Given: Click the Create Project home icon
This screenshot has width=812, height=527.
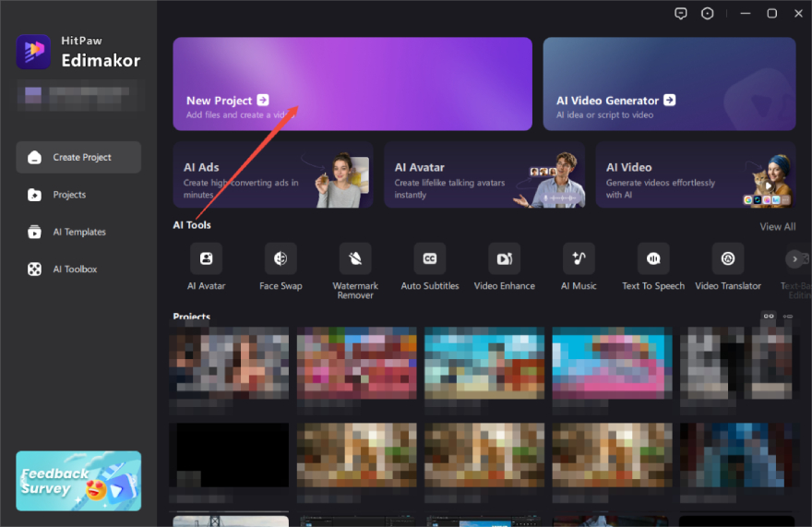Looking at the screenshot, I should [35, 158].
